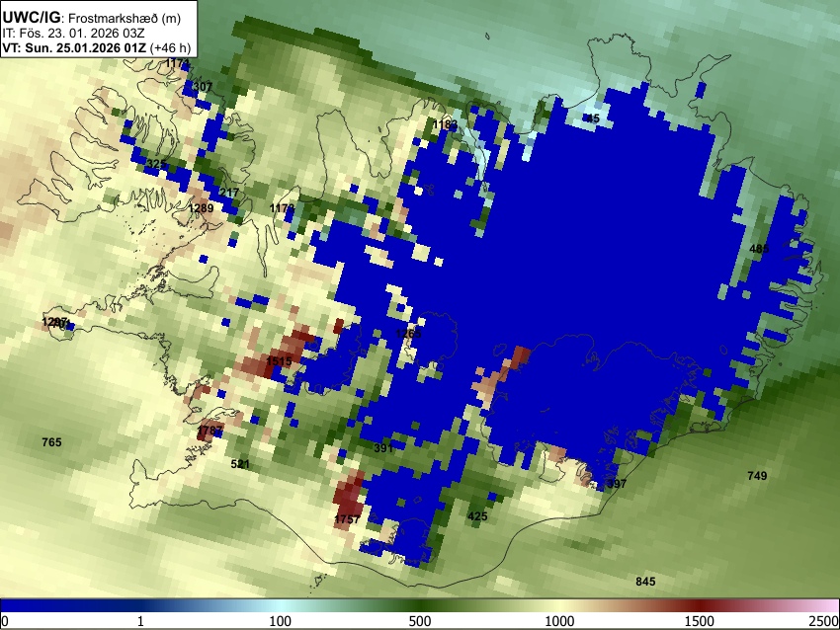
Task: Click the map value 425
Action: 477,516
